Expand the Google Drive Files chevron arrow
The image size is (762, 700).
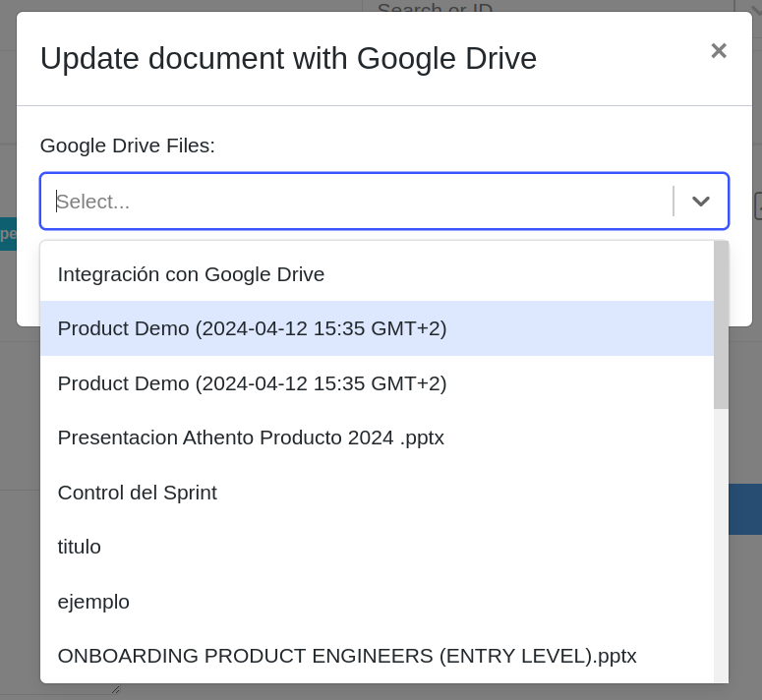tap(700, 202)
